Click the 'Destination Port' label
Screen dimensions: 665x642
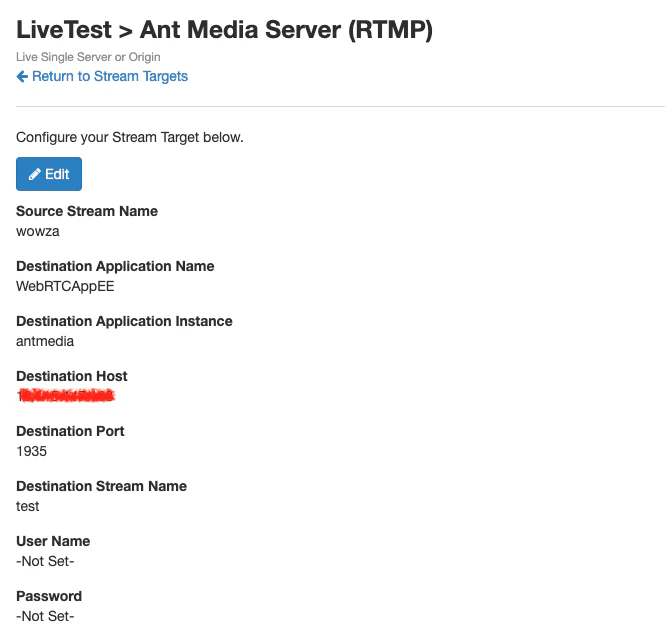coord(70,431)
